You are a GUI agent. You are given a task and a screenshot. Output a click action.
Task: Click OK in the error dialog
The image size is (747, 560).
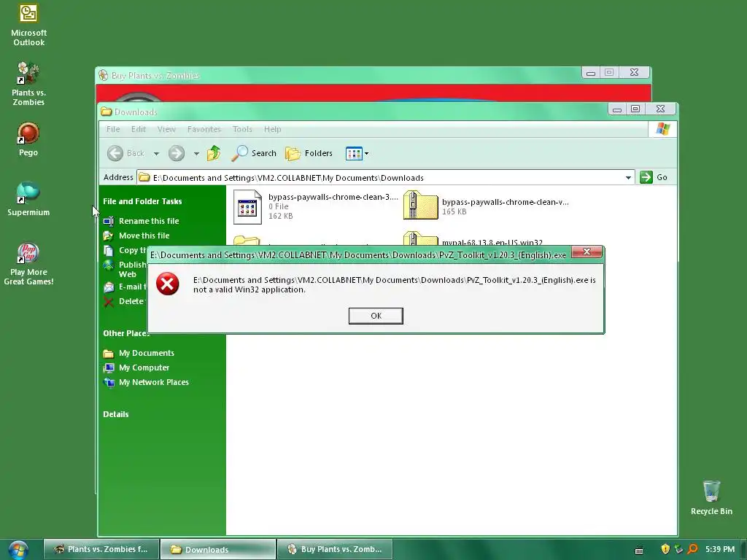pyautogui.click(x=376, y=316)
